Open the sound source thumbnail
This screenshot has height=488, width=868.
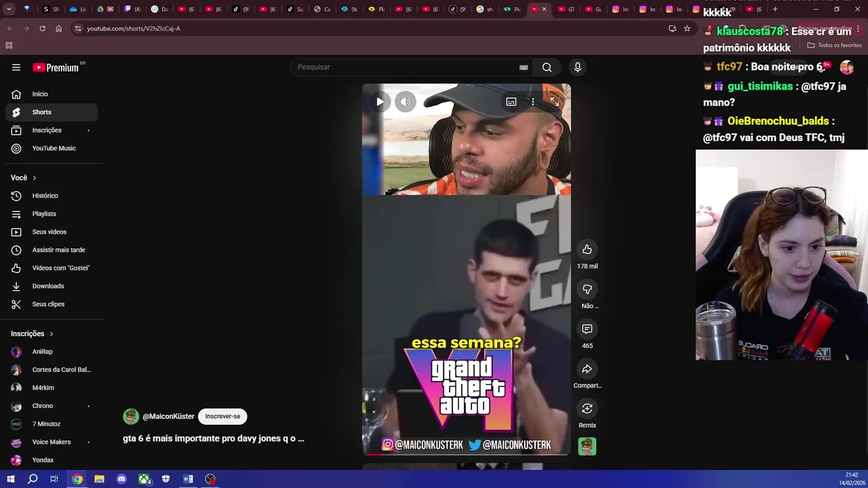(587, 447)
